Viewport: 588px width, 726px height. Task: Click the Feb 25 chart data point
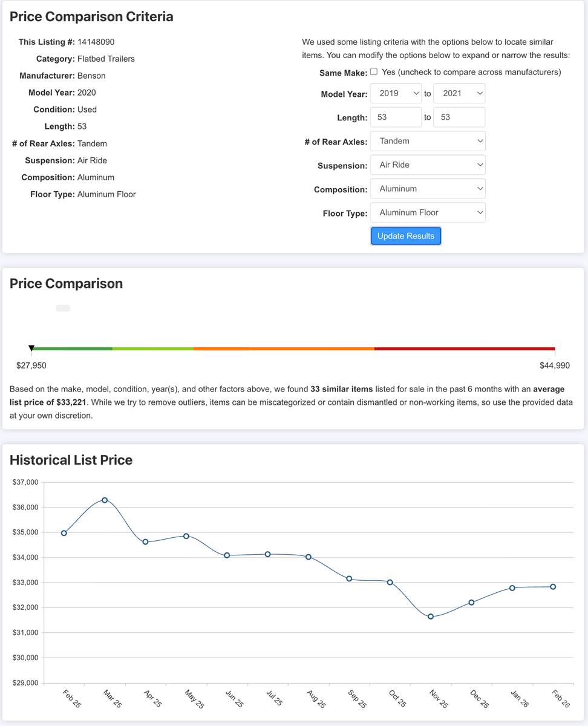coord(64,533)
